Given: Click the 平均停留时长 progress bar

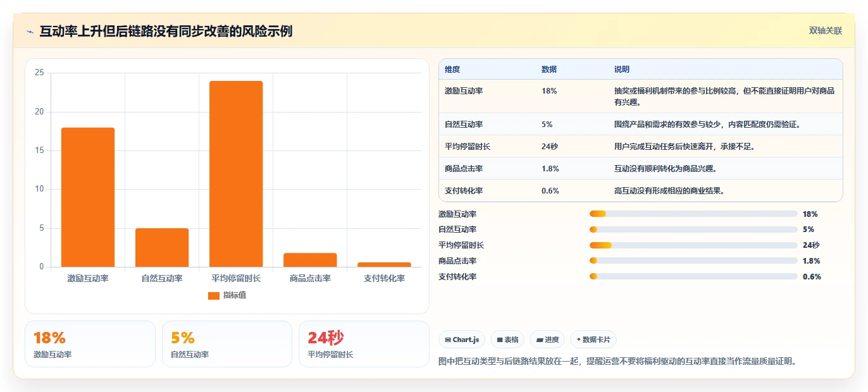Looking at the screenshot, I should pyautogui.click(x=693, y=245).
